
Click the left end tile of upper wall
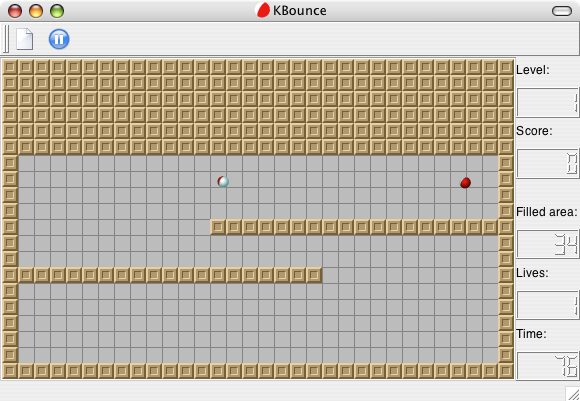click(x=218, y=227)
